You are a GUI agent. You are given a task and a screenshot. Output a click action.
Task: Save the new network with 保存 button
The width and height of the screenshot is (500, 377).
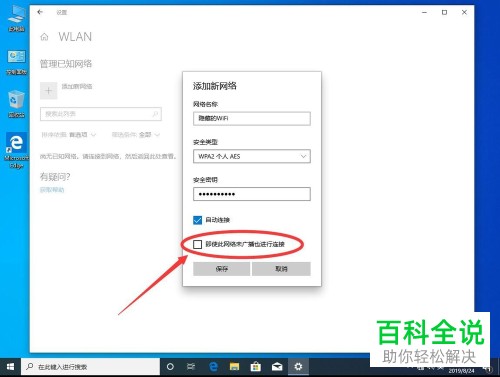pos(221,269)
